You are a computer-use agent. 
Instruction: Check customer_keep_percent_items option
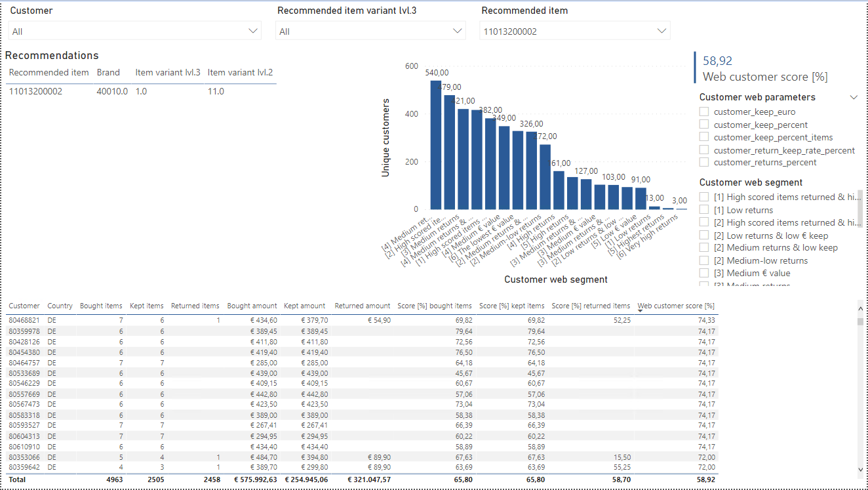click(704, 136)
